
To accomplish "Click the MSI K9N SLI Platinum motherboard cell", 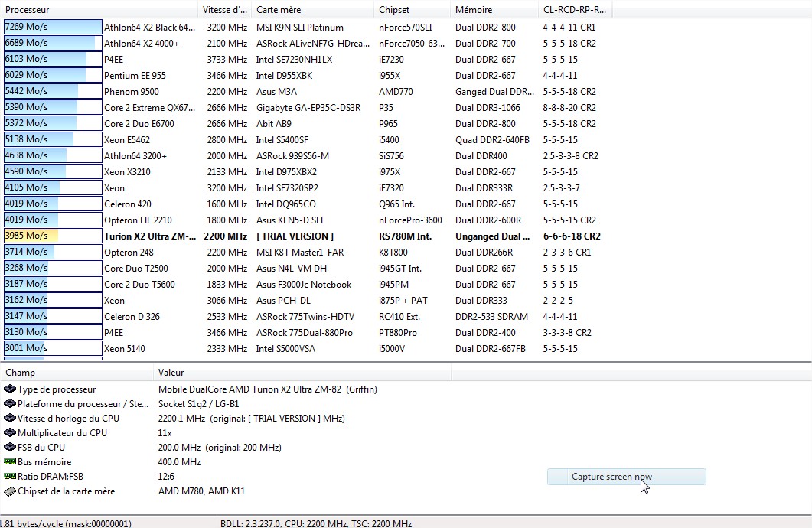I will pyautogui.click(x=299, y=28).
